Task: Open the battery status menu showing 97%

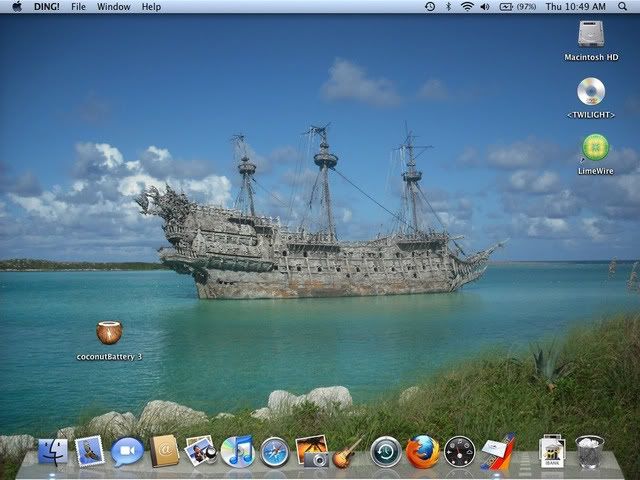Action: tap(518, 7)
